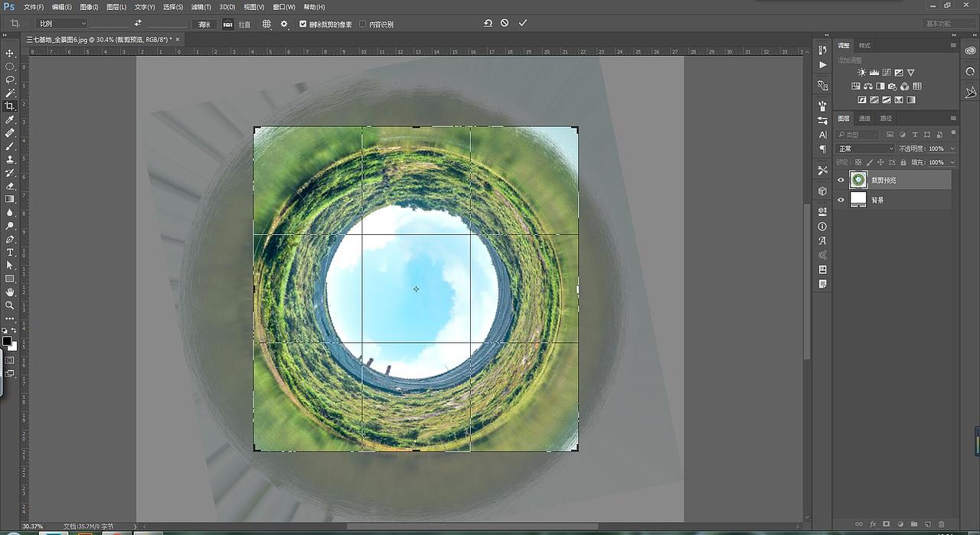Click the foreground color swatch
This screenshot has height=535, width=980.
7,341
